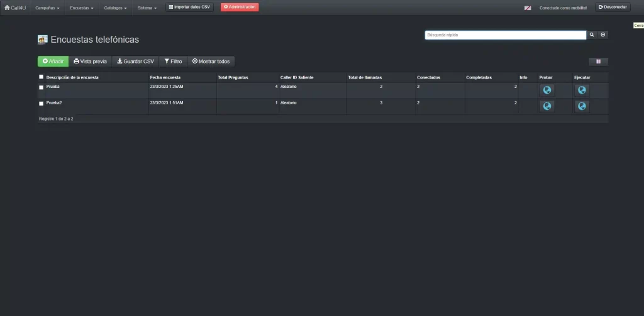Click the language flag icon
The width and height of the screenshot is (644, 316).
point(528,8)
